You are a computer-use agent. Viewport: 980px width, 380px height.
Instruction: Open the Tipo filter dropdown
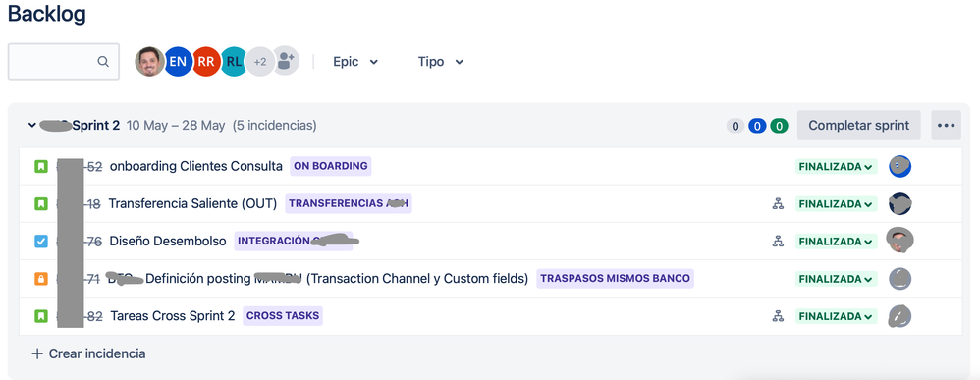[441, 61]
